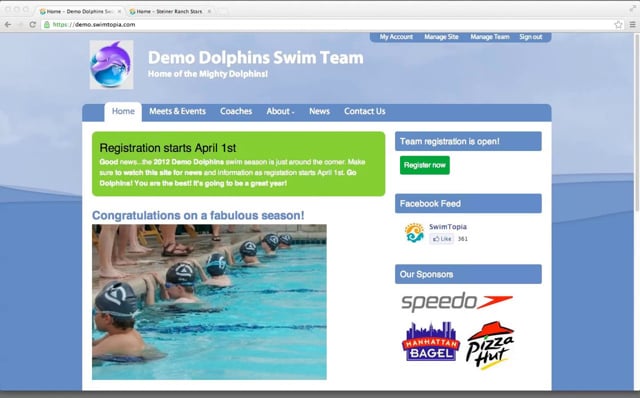Click the SwimTopia Facebook feed logo
Viewport: 640px width, 398px height.
coord(414,232)
